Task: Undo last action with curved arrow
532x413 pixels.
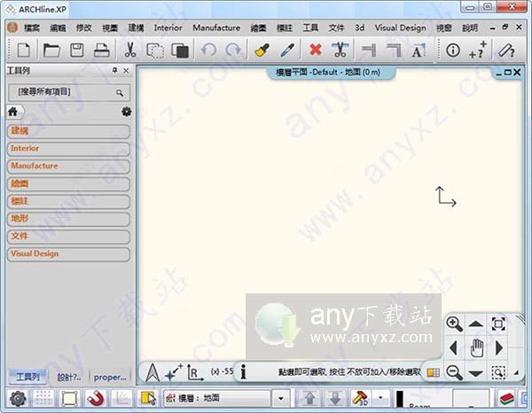Action: [208, 51]
